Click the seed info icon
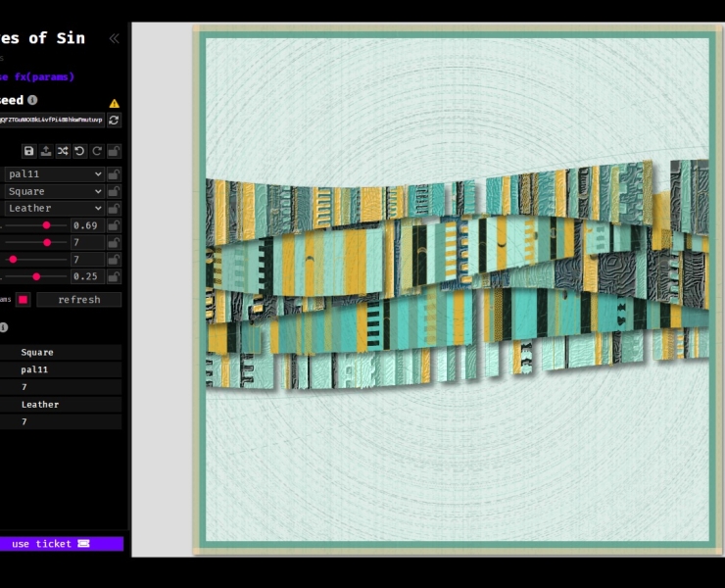 32,100
